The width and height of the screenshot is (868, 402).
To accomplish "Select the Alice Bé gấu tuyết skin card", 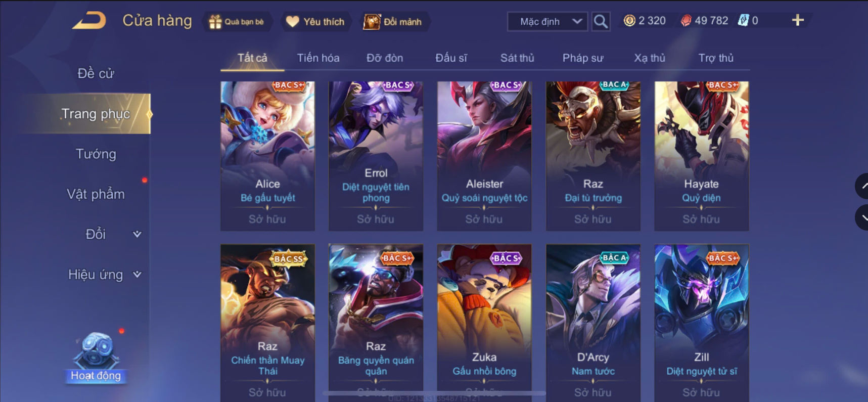I will coord(267,156).
